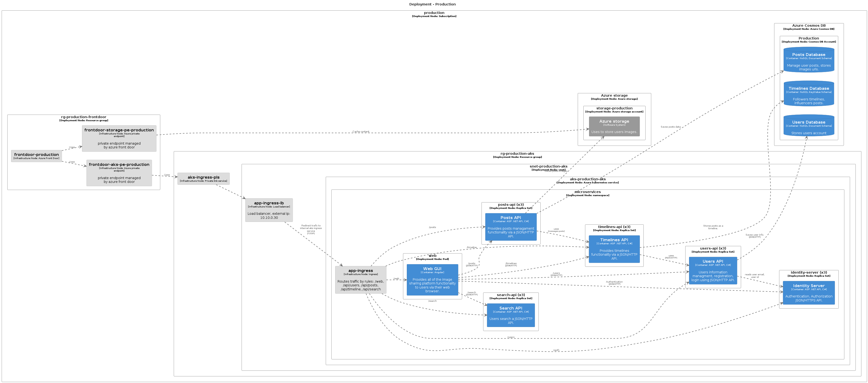Click the 'Stores posts as a timeline.' edge label
868x383 pixels.
[x=713, y=227]
